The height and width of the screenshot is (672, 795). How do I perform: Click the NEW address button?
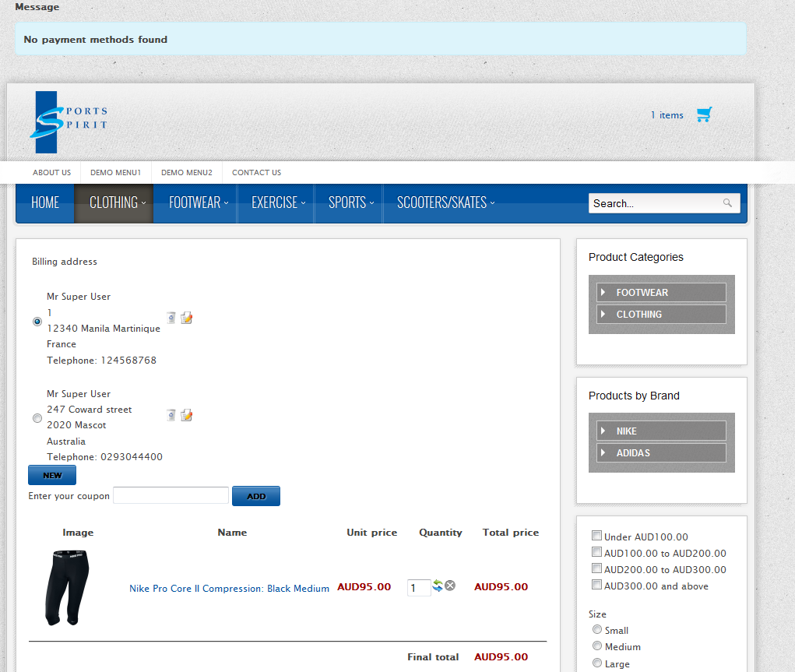coord(52,475)
